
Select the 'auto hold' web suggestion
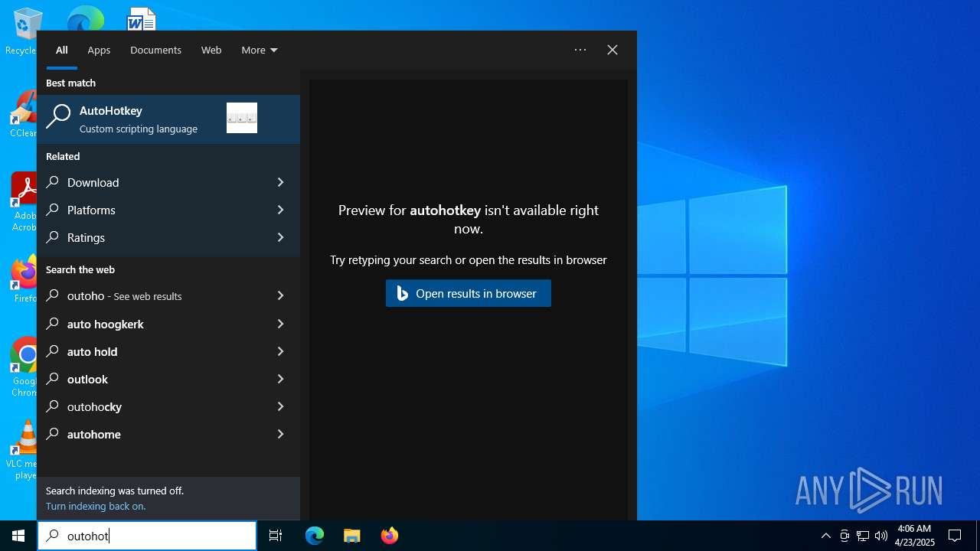click(150, 351)
